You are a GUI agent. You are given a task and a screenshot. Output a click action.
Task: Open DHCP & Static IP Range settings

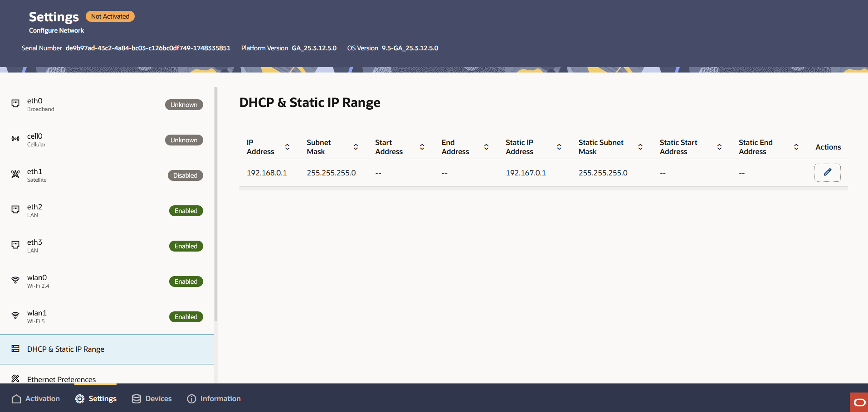click(x=65, y=349)
